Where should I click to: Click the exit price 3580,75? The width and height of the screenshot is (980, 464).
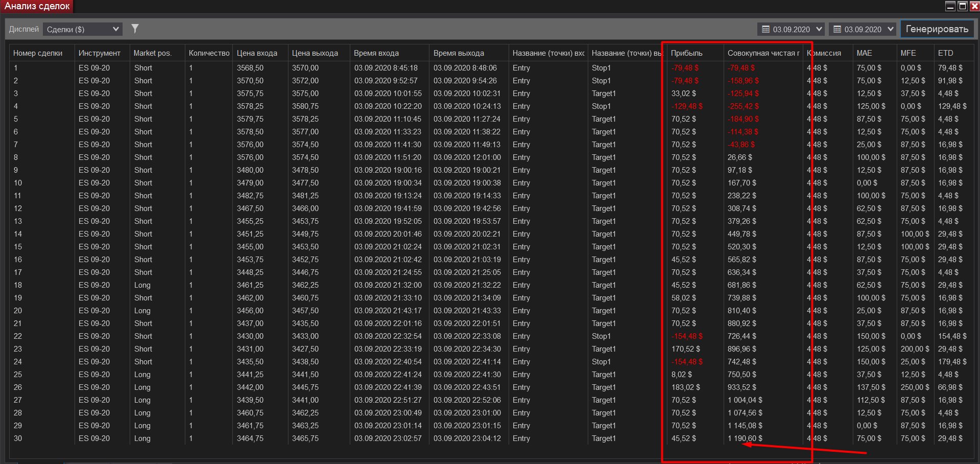point(305,106)
